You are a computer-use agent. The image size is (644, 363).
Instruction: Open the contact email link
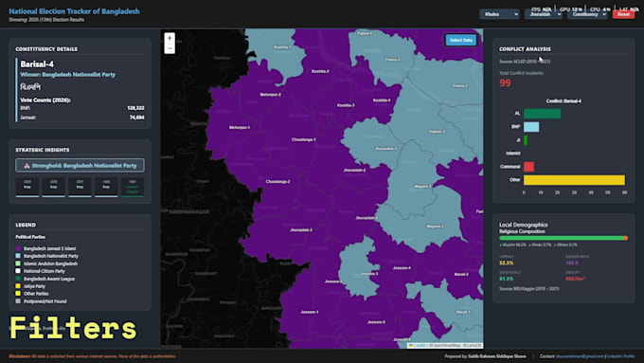coord(580,356)
